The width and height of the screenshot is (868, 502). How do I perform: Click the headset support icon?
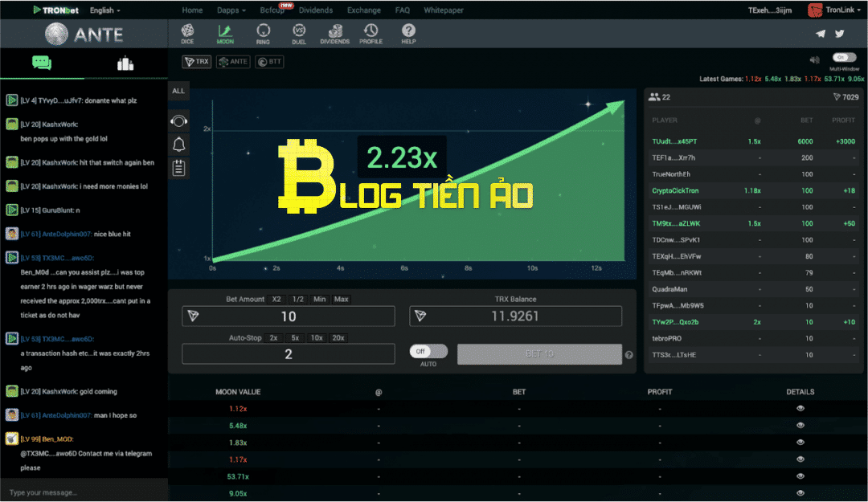tap(178, 120)
